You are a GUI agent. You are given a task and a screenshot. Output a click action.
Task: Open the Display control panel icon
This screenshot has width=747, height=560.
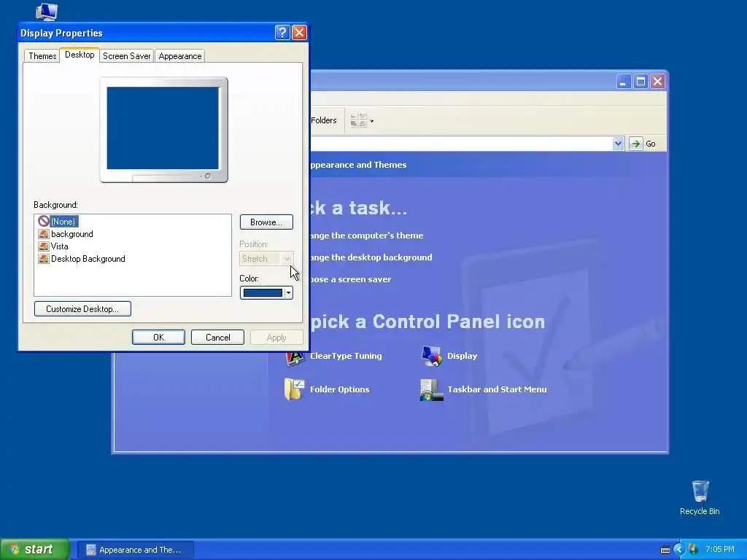click(x=432, y=356)
